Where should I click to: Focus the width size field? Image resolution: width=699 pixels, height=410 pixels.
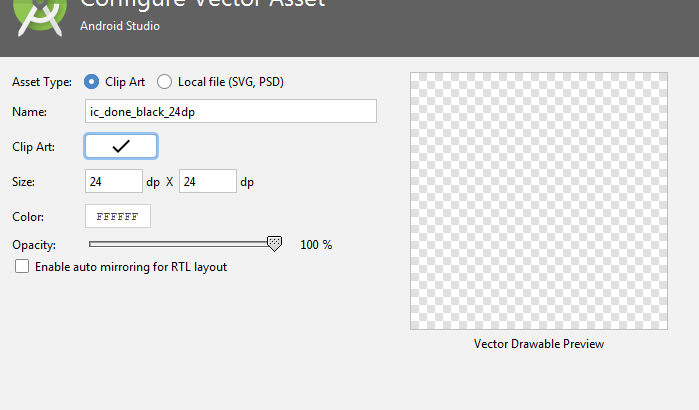tap(114, 181)
